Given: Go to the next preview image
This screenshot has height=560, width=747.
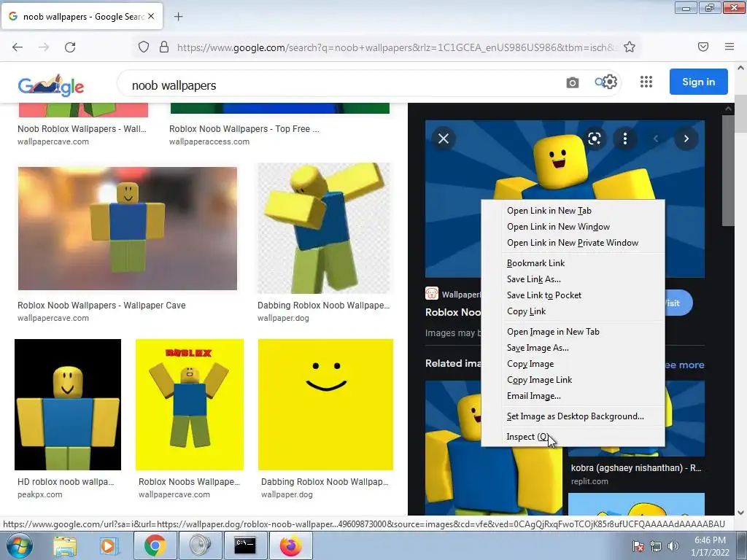Looking at the screenshot, I should point(686,139).
